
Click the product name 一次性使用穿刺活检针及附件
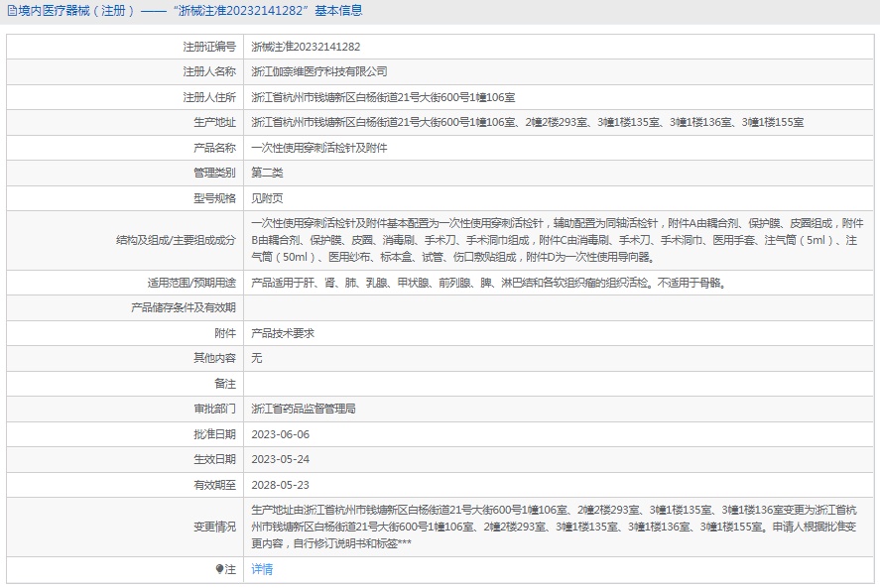coord(319,148)
